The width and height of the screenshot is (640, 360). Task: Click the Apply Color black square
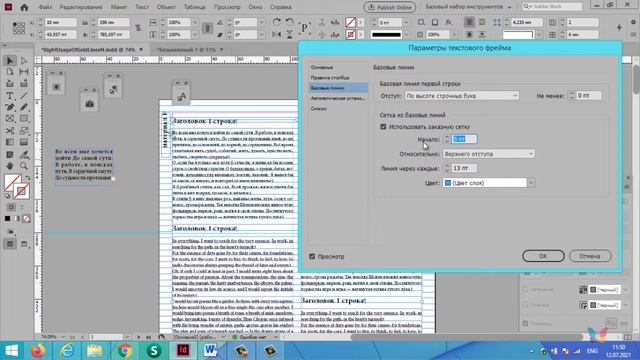[x=7, y=219]
